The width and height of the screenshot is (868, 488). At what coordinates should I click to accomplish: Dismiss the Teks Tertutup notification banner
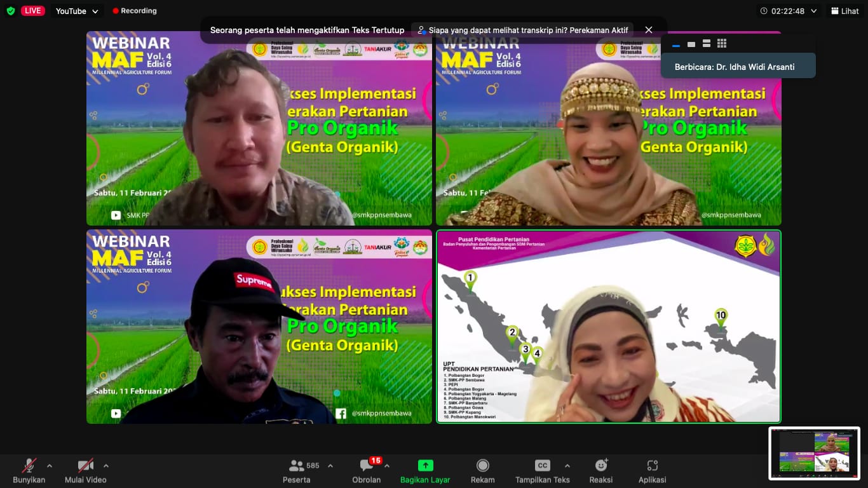click(x=649, y=30)
